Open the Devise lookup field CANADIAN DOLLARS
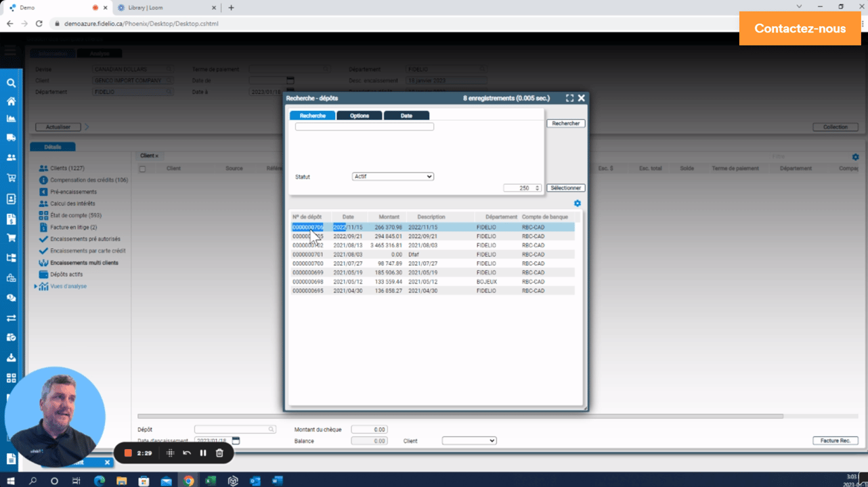 [133, 69]
